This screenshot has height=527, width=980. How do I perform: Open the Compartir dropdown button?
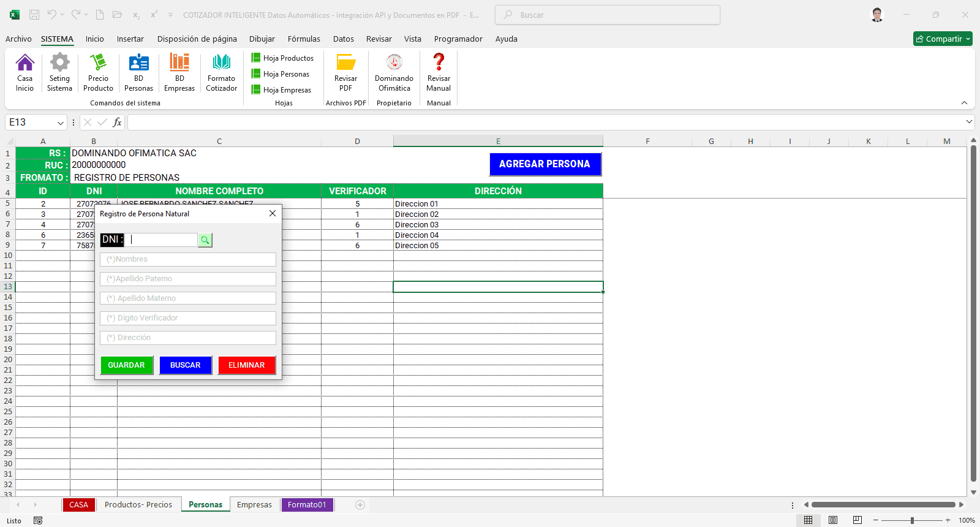point(943,39)
